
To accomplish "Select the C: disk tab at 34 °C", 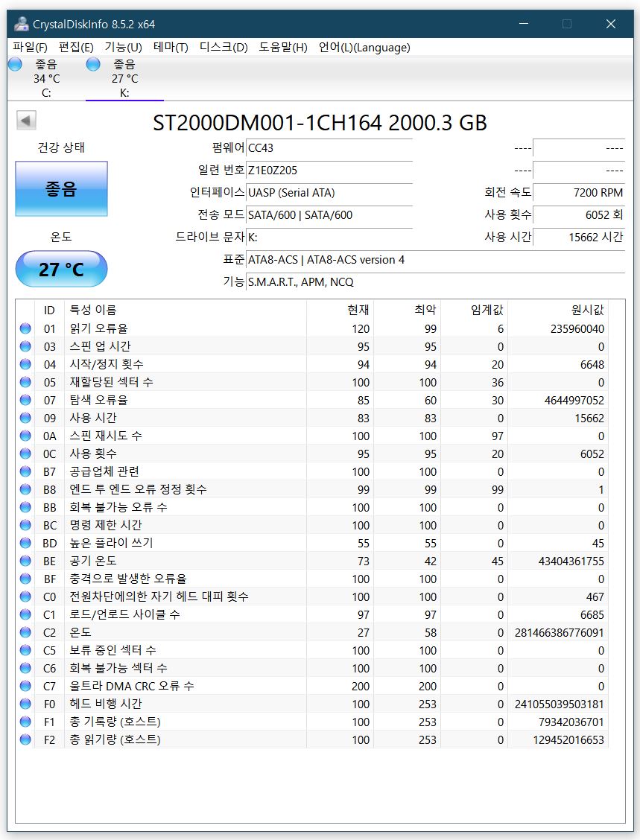I will pos(47,78).
